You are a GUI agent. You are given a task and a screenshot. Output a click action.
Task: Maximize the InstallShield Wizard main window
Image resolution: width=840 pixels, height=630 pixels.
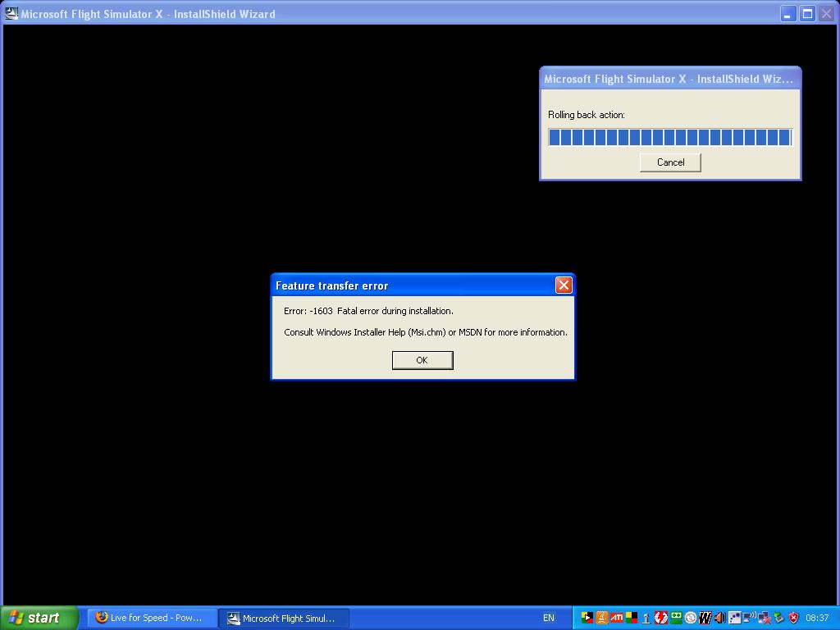tap(807, 13)
